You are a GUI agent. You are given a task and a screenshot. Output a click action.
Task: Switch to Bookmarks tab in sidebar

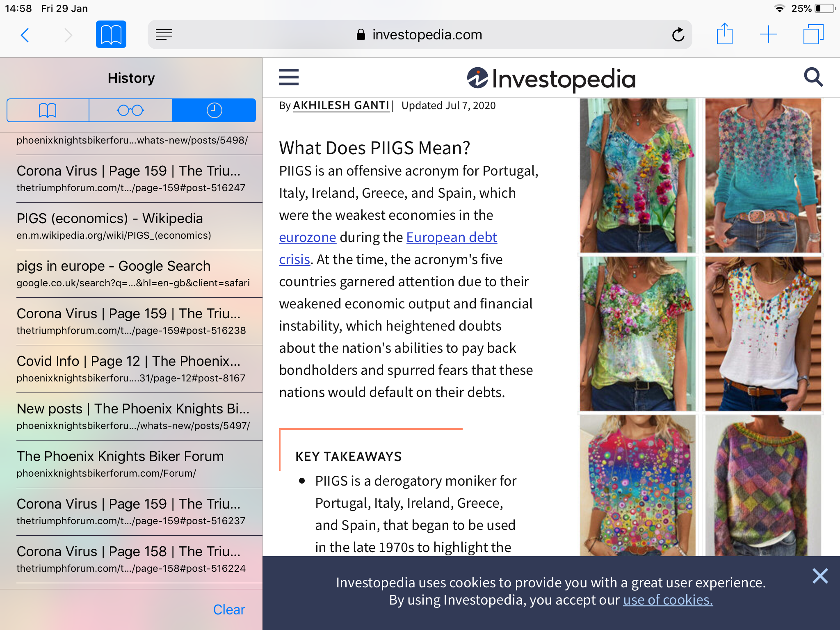click(x=48, y=110)
